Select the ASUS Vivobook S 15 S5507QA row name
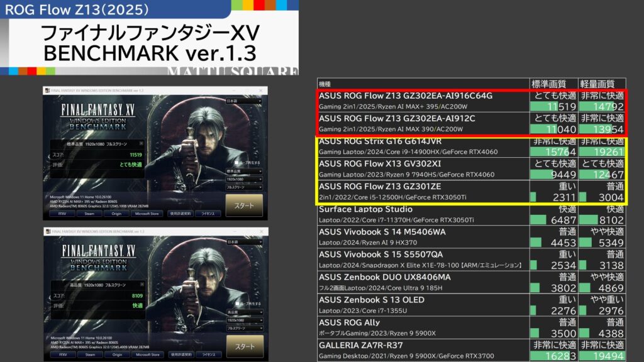The width and height of the screenshot is (644, 362). tap(380, 255)
